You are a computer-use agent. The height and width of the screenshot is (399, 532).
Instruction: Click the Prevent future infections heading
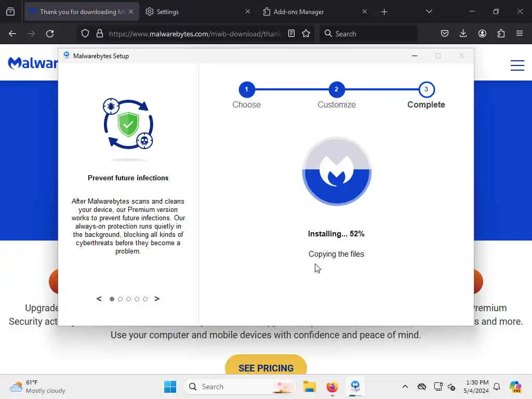click(128, 178)
